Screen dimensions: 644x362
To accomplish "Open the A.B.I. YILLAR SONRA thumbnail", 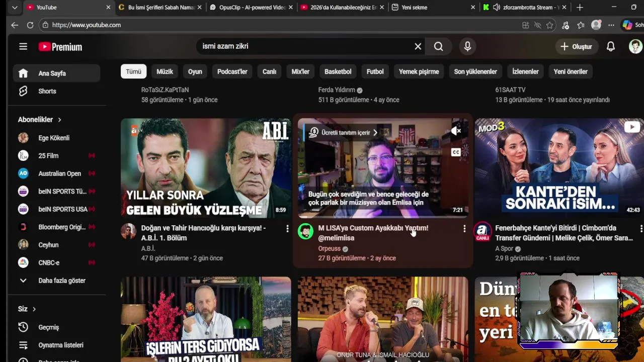I will [x=206, y=168].
